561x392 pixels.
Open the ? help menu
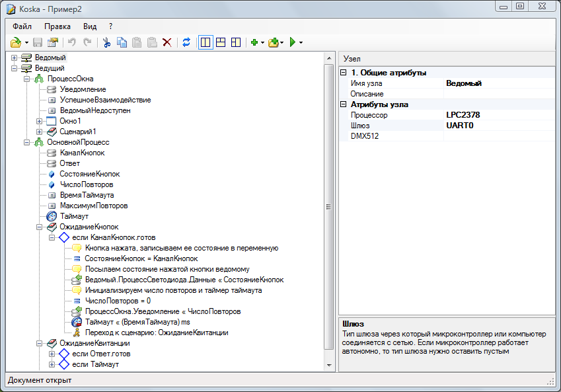[x=110, y=26]
